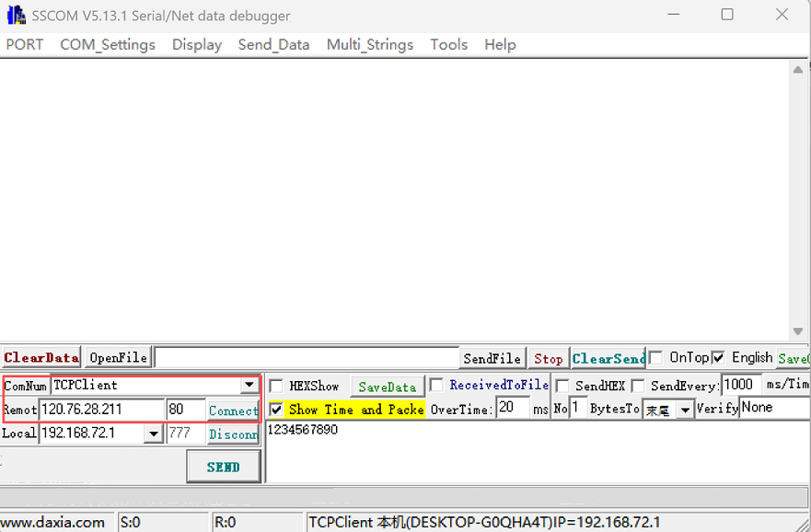Maximize the SSCOM window
Viewport: 811px width, 532px height.
tap(727, 15)
